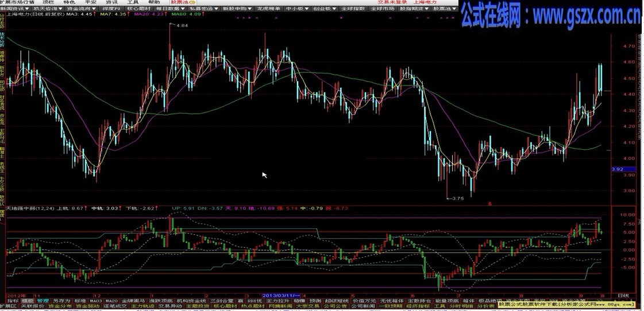Expand the 中小板 dropdown

point(296,8)
